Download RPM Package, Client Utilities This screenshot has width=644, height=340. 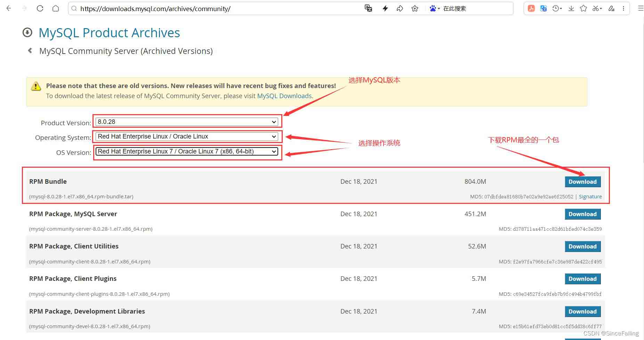coord(582,246)
